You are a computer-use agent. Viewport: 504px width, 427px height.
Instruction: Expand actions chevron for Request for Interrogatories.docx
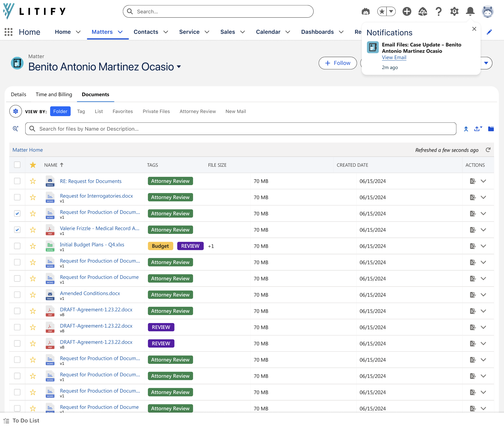[x=483, y=197]
